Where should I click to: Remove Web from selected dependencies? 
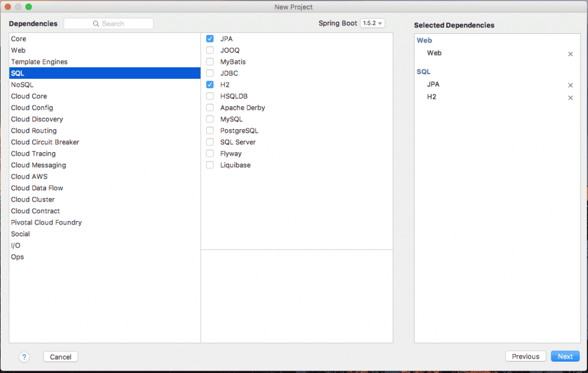[570, 54]
